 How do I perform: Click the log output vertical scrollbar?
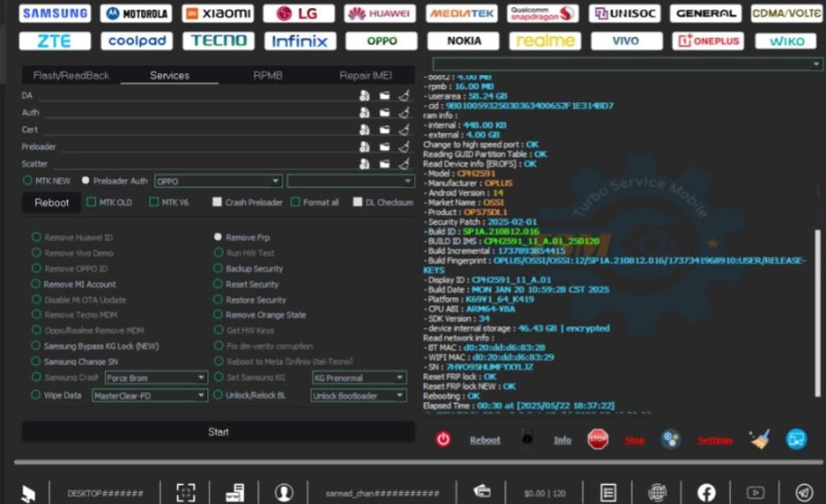[x=818, y=313]
